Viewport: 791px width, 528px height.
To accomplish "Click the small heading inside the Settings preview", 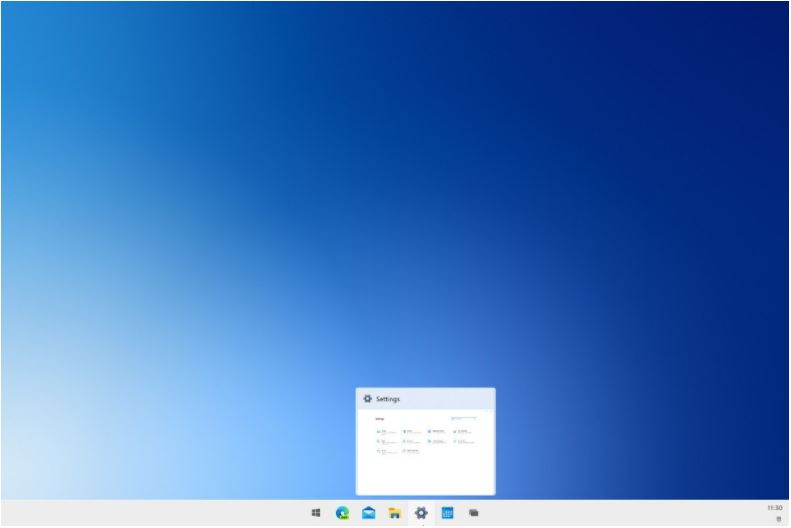I will [x=379, y=418].
